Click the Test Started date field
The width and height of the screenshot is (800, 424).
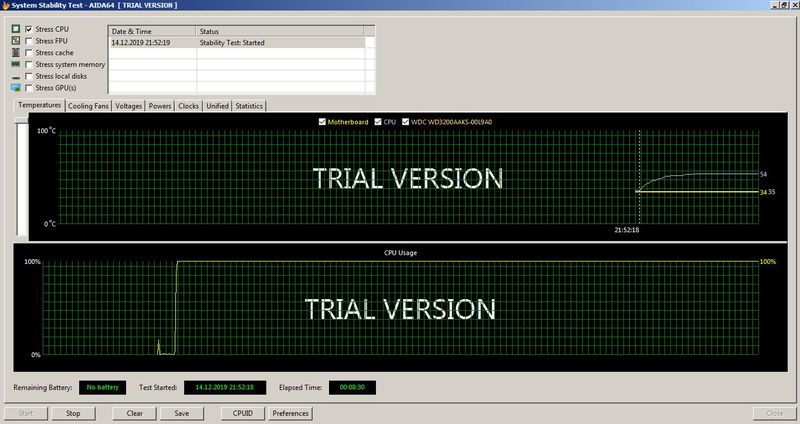(225, 387)
